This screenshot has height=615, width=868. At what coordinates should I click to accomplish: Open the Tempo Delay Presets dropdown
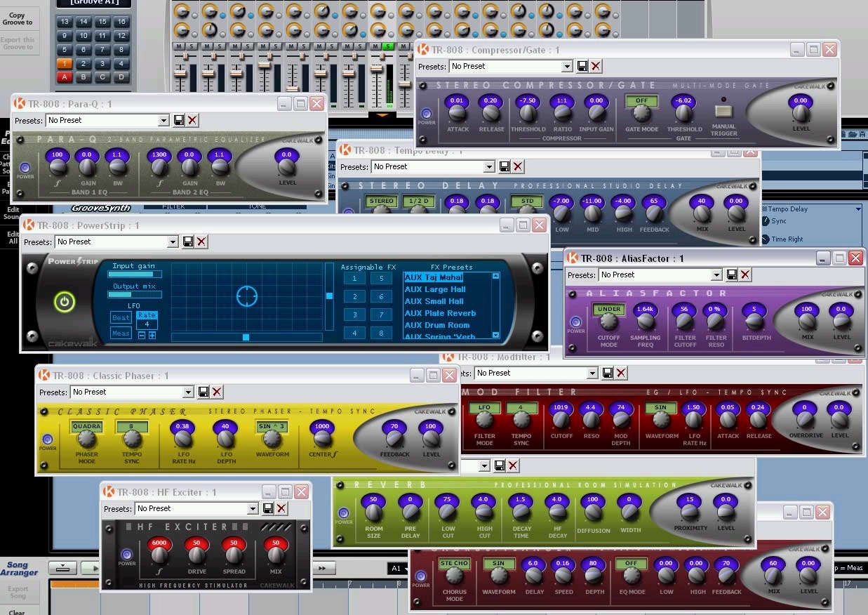tap(489, 167)
